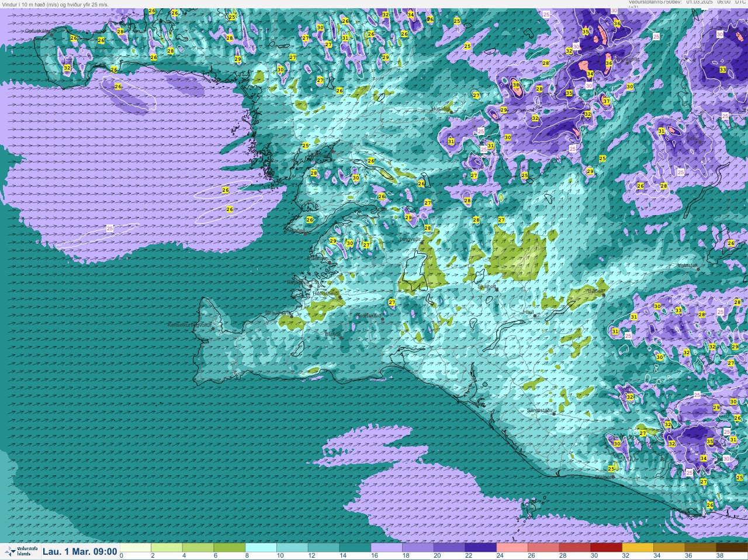
Task: Click the Setur station label
Action: tap(693, 139)
